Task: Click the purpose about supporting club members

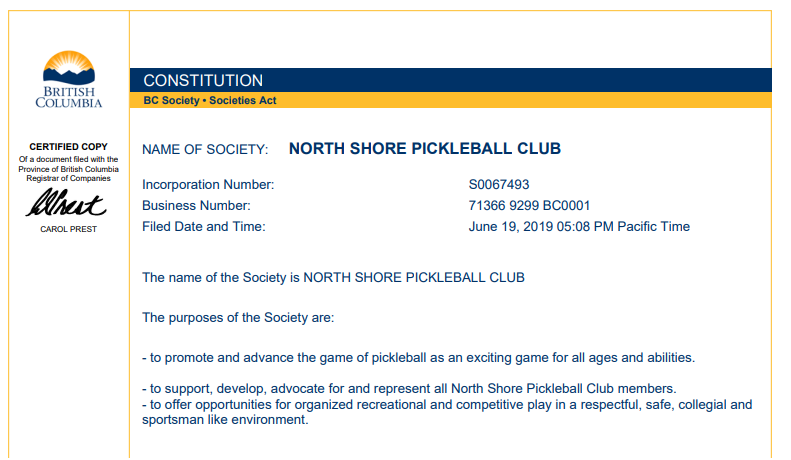Action: [410, 389]
